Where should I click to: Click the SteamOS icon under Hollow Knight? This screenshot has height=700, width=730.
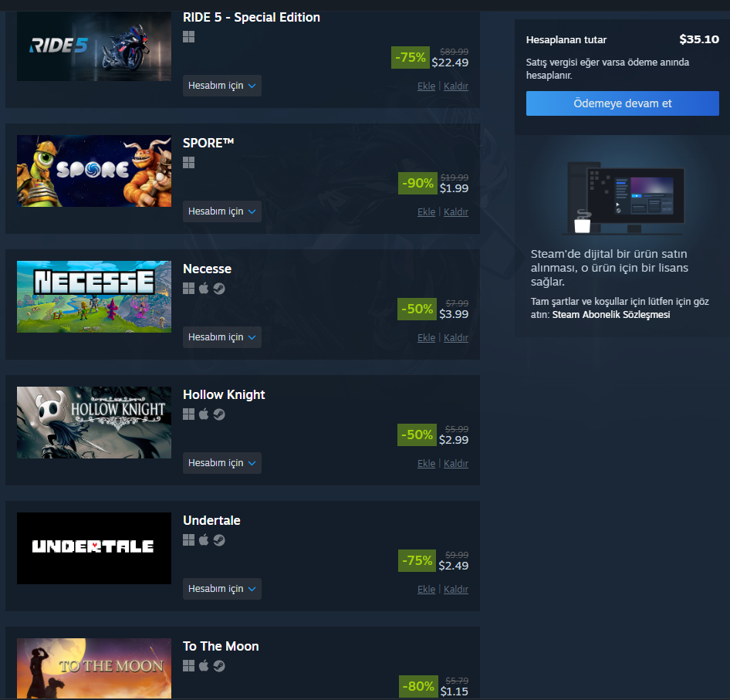(x=219, y=414)
